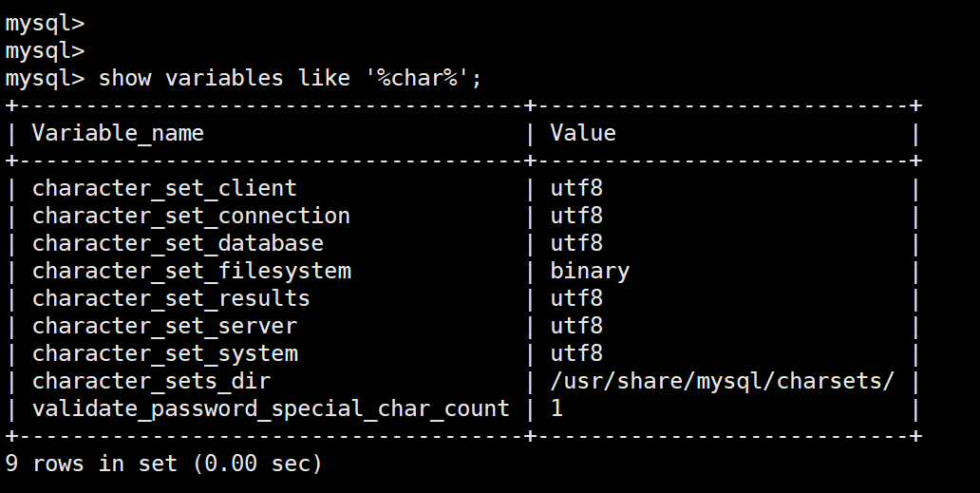
Task: Click the character_set_server variable name
Action: coord(164,326)
